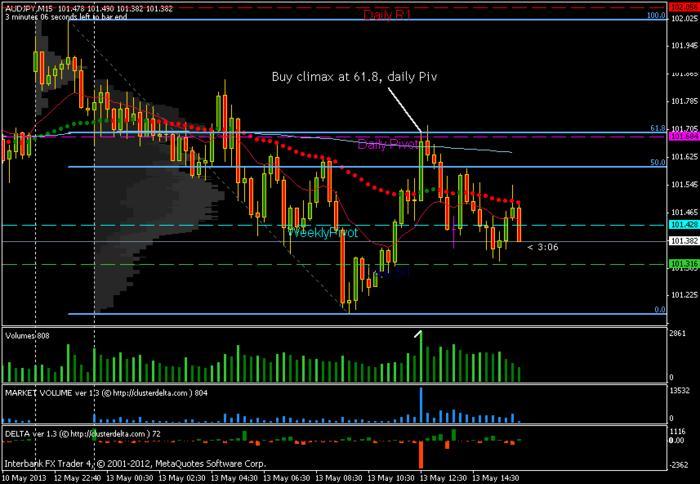Click the current price tag 101.382

coord(683,241)
